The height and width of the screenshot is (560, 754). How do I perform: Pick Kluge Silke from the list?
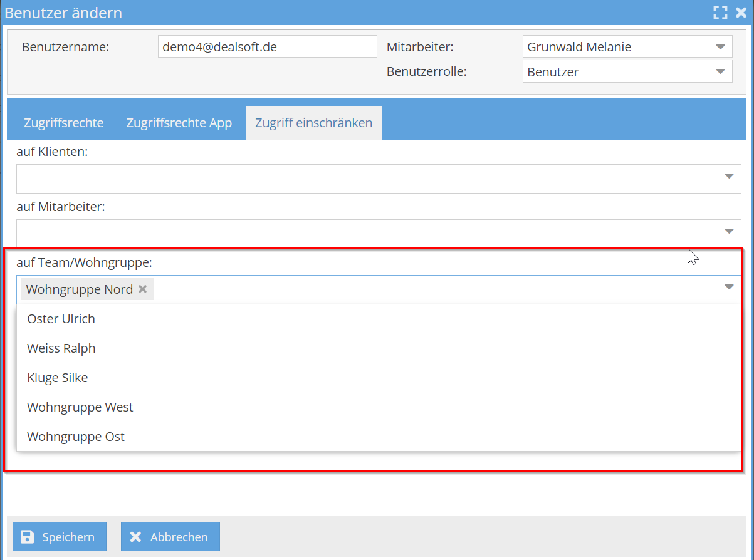pos(57,378)
